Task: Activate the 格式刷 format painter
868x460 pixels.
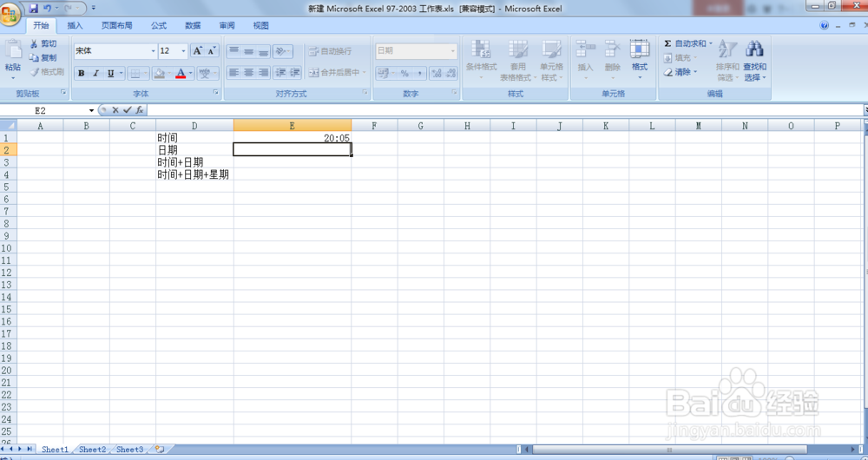Action: (x=47, y=72)
